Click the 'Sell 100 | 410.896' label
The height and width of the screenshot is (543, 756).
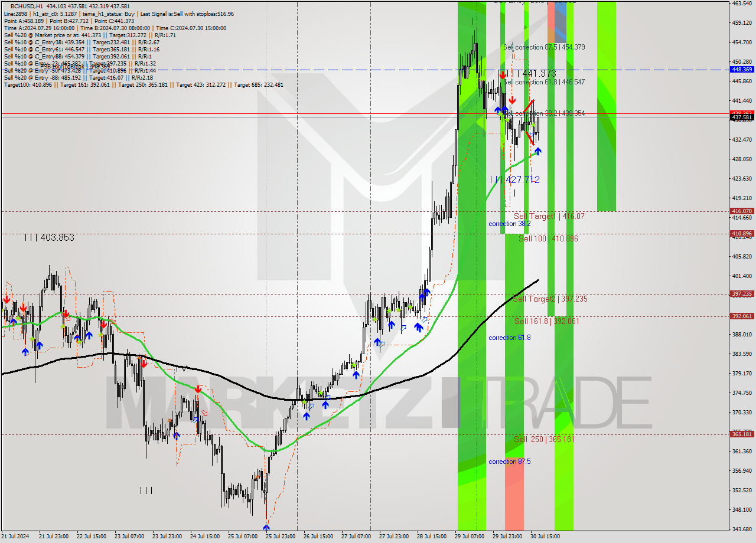tap(548, 238)
